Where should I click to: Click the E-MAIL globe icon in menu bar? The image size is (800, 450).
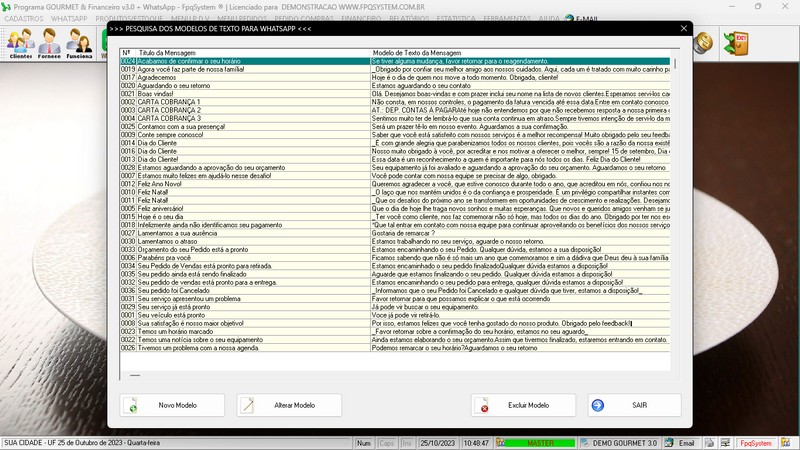click(x=569, y=19)
